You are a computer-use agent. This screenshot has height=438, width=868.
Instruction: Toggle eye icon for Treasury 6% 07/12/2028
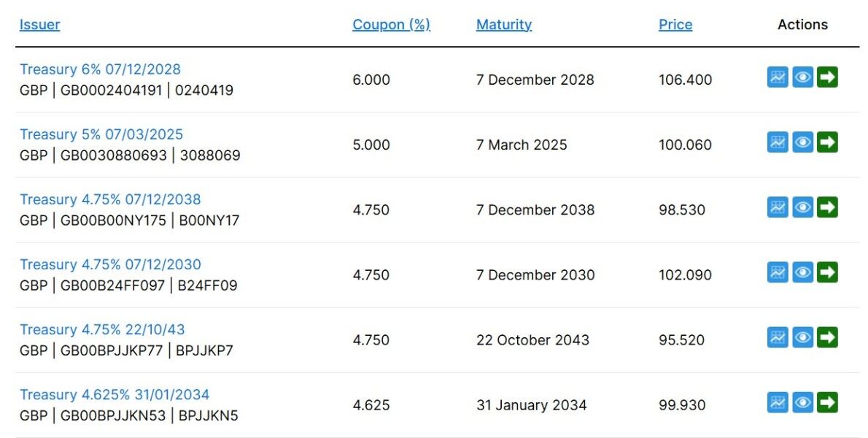point(802,77)
